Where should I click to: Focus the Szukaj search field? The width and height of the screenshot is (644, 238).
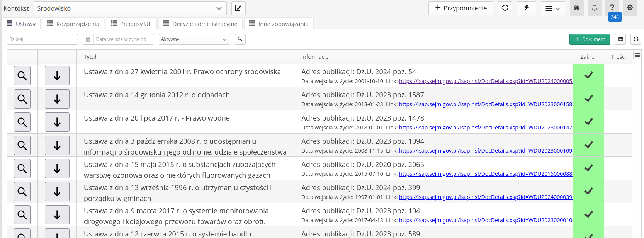42,39
